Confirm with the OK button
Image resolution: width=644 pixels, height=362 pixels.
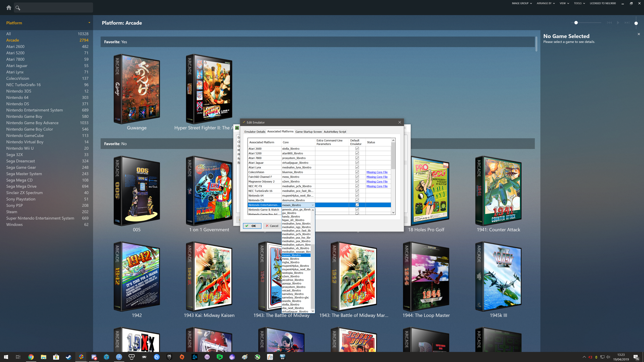click(x=252, y=226)
